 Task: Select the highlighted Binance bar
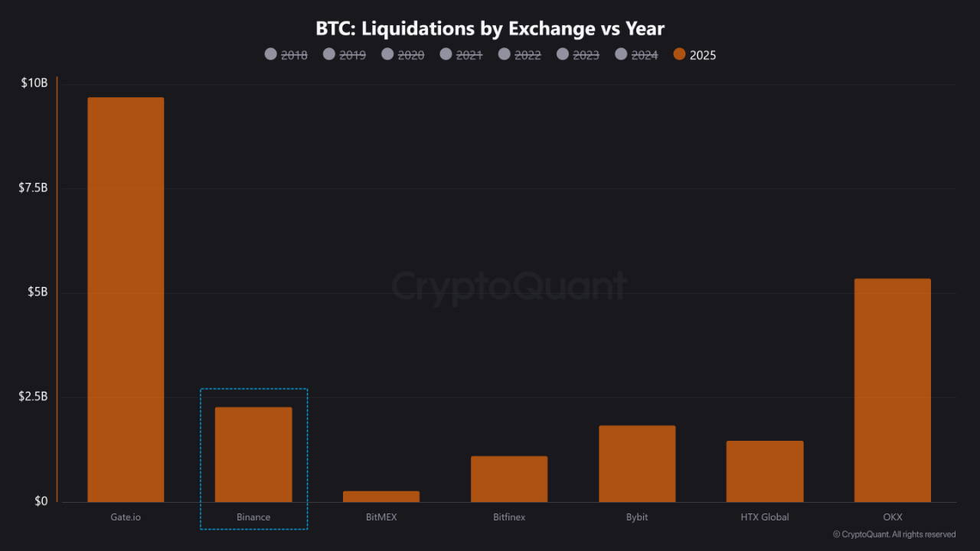tap(253, 455)
